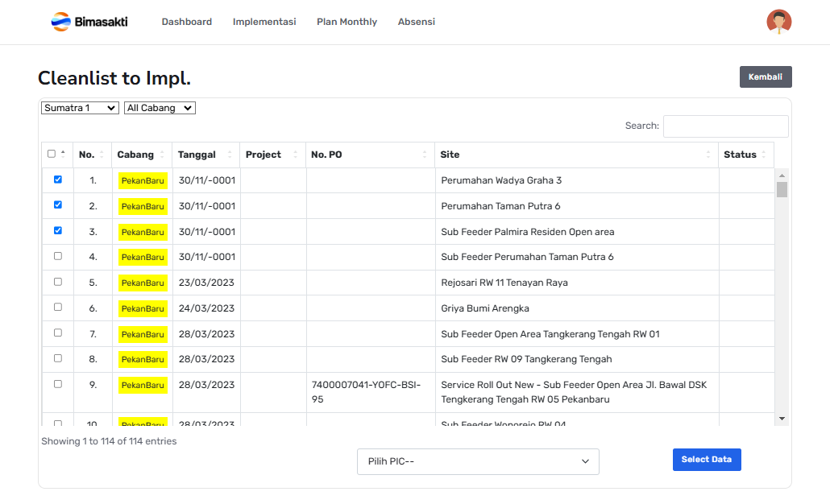The width and height of the screenshot is (830, 504).
Task: Sort by Status column arrows
Action: click(764, 155)
